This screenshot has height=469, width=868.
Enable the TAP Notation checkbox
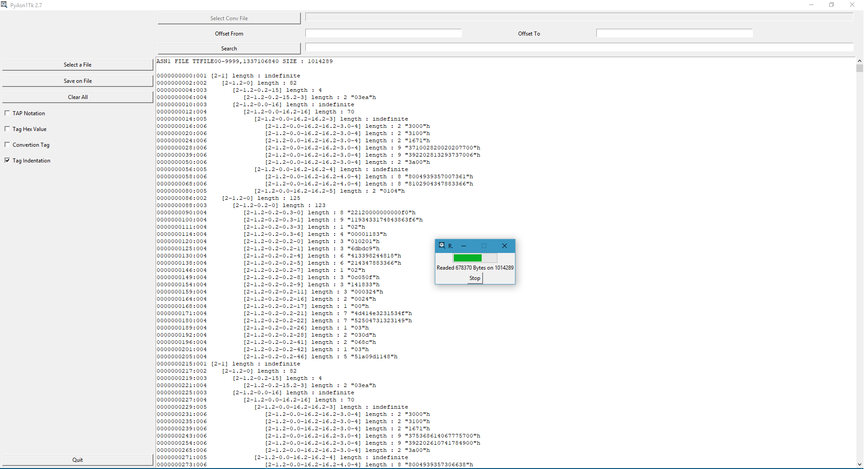(x=7, y=113)
